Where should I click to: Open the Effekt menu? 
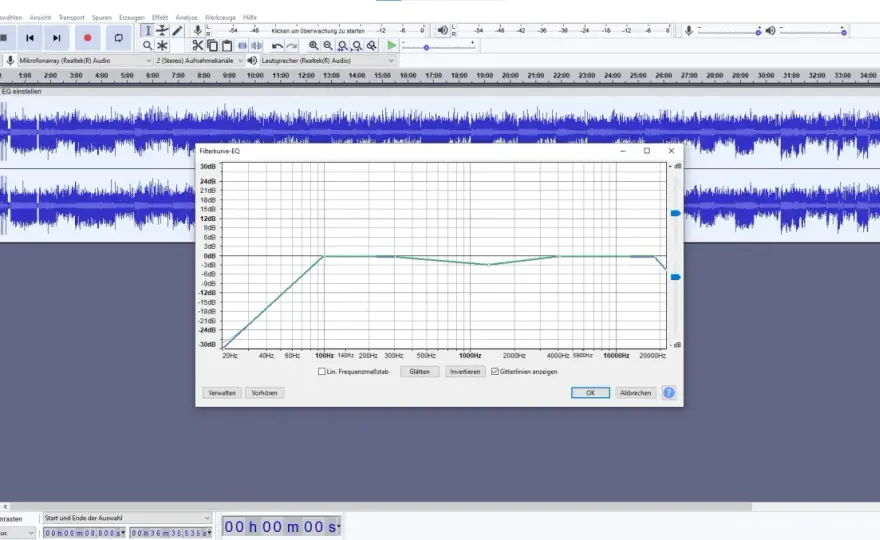[160, 17]
